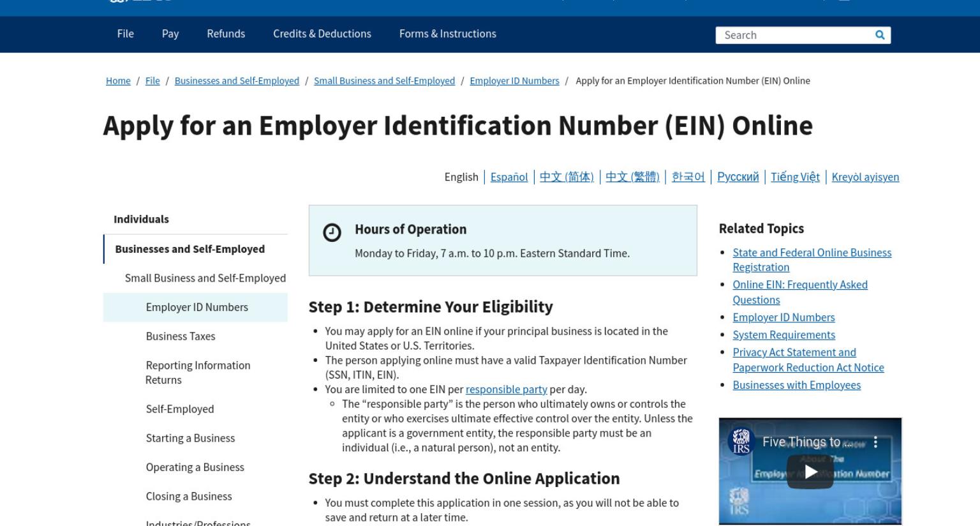Select Small Business and Self-Employed sidebar item
980x526 pixels.
[205, 278]
